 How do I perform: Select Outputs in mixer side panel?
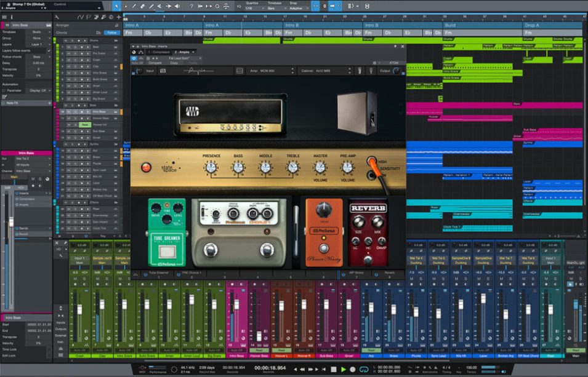click(x=60, y=329)
